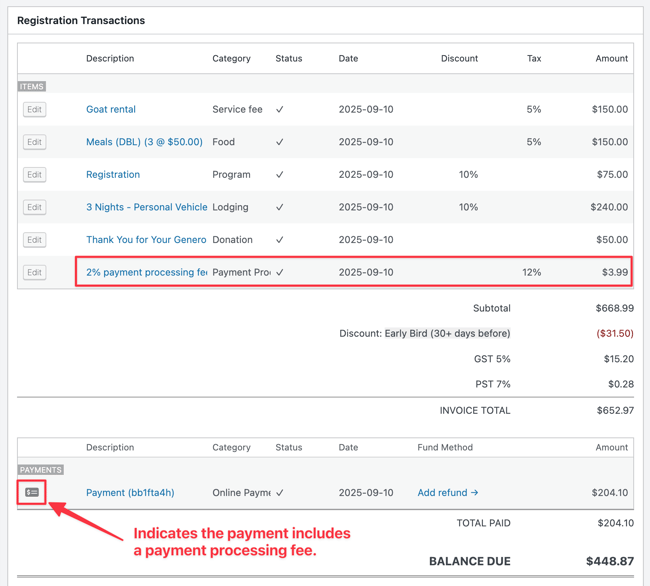Click Registration row status checkmark

click(x=280, y=174)
